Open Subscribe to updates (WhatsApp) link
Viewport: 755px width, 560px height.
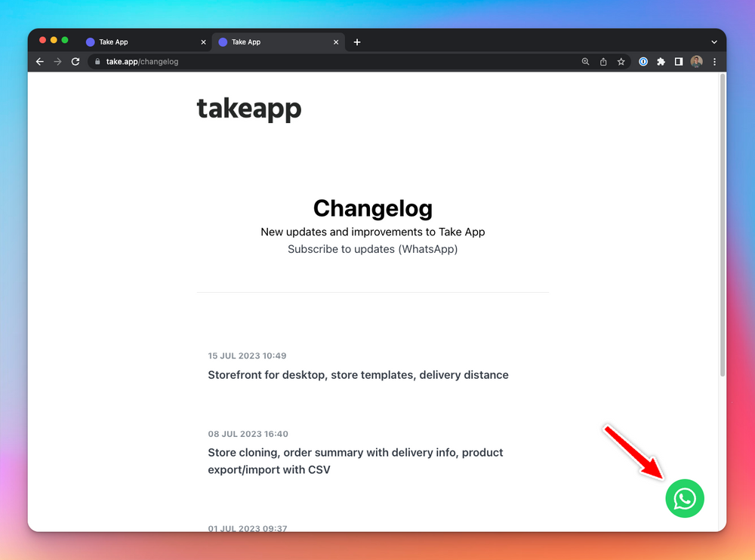pyautogui.click(x=373, y=249)
